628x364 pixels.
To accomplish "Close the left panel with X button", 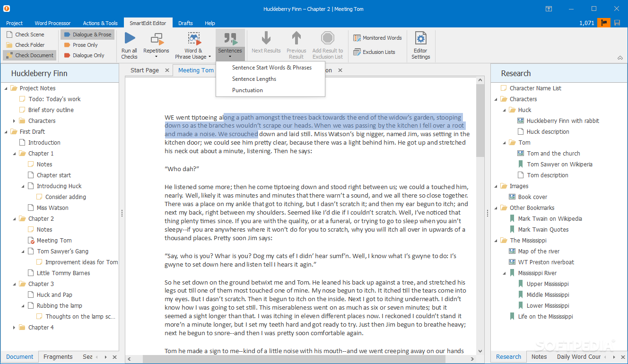I will click(x=114, y=357).
